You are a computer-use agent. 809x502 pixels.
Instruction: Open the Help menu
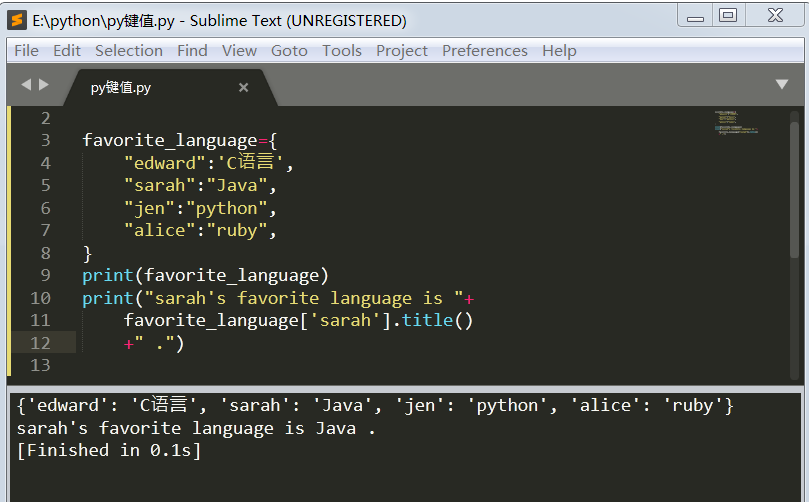pos(559,51)
